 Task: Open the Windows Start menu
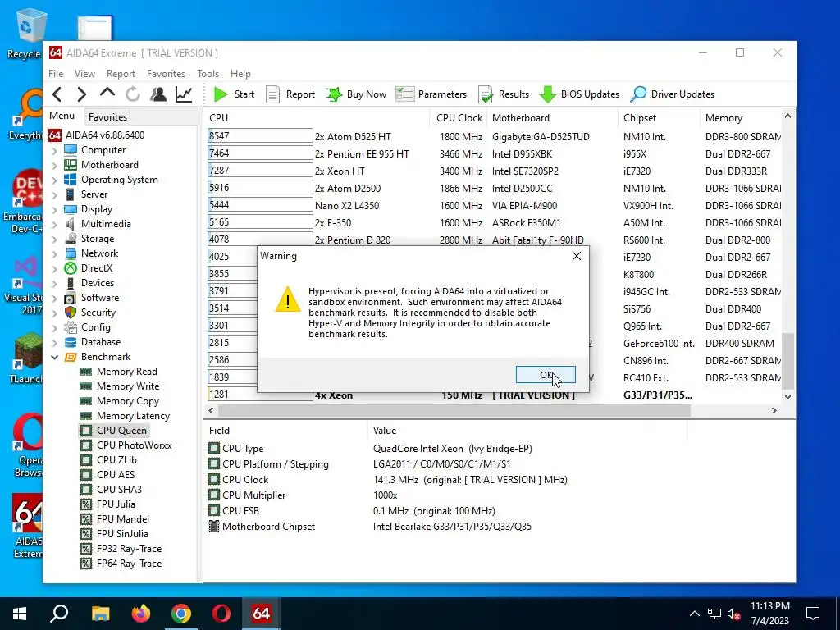(x=20, y=614)
